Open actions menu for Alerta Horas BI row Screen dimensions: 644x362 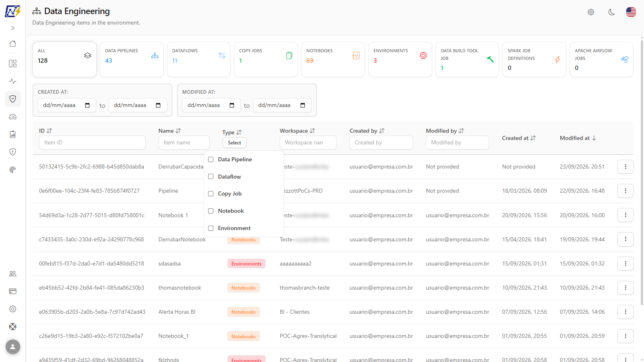pyautogui.click(x=625, y=312)
